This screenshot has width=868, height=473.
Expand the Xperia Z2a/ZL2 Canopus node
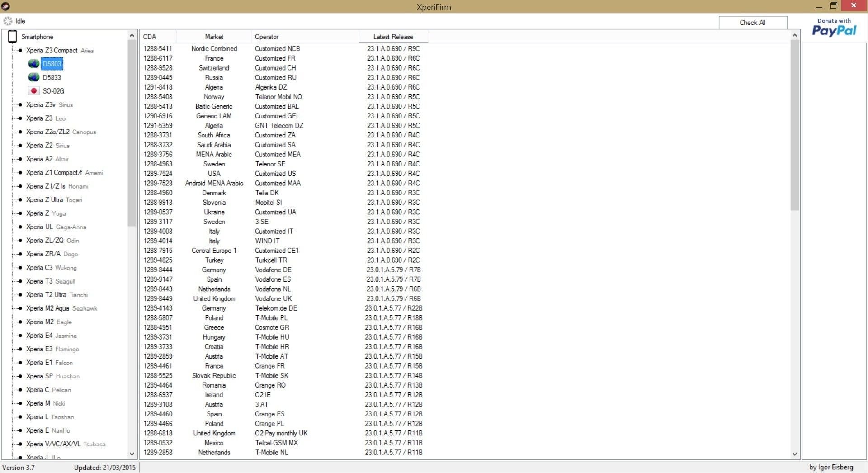point(20,132)
